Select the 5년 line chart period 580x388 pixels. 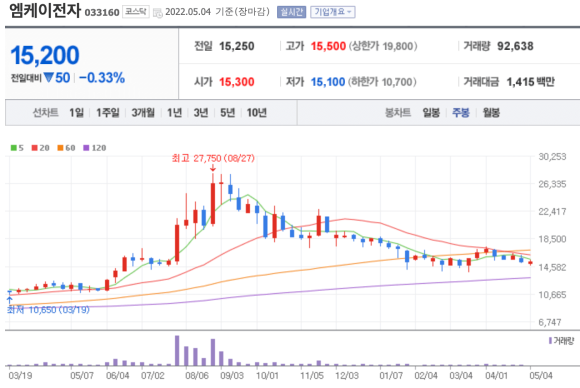227,112
